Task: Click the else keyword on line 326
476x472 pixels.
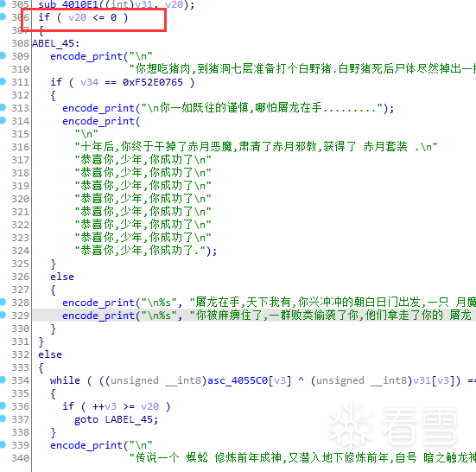Action: click(x=62, y=277)
